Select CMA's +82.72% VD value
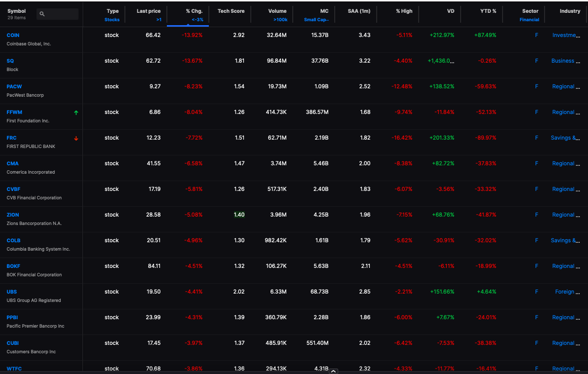588x374 pixels. [443, 163]
